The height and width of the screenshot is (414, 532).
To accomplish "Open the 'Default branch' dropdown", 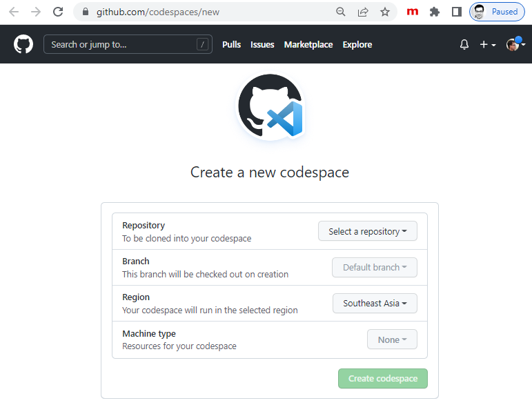I will click(x=375, y=268).
